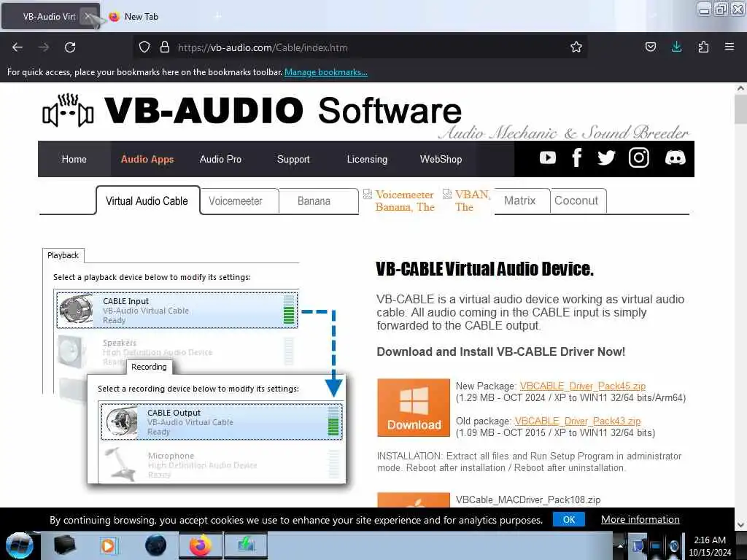
Task: Open the Windows Start button
Action: 19,545
